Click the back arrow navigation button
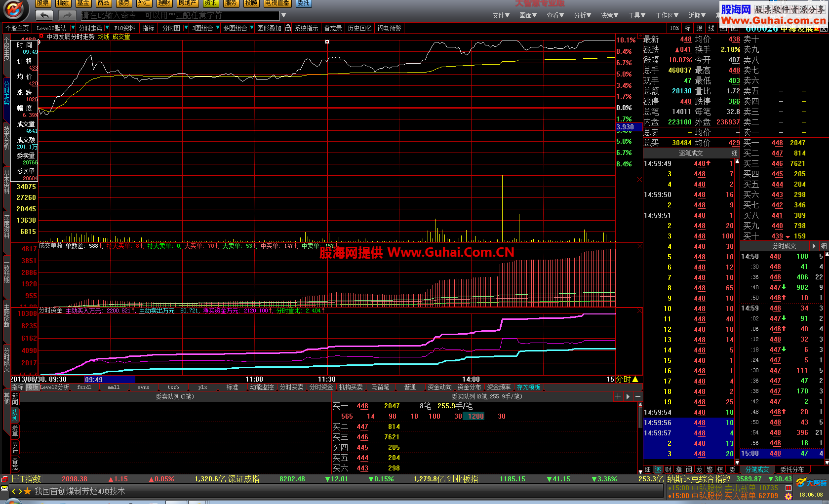The height and width of the screenshot is (504, 829). 44,15
